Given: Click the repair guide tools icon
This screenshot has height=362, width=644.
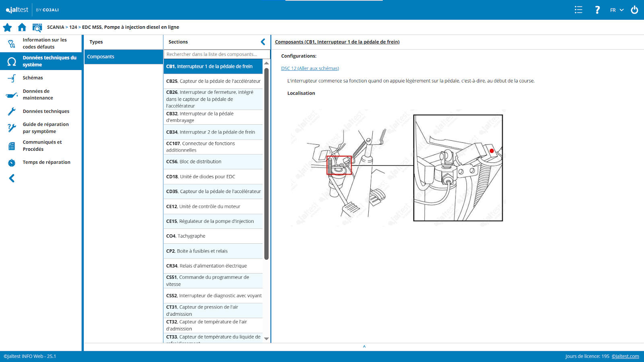Looking at the screenshot, I should click(x=12, y=128).
